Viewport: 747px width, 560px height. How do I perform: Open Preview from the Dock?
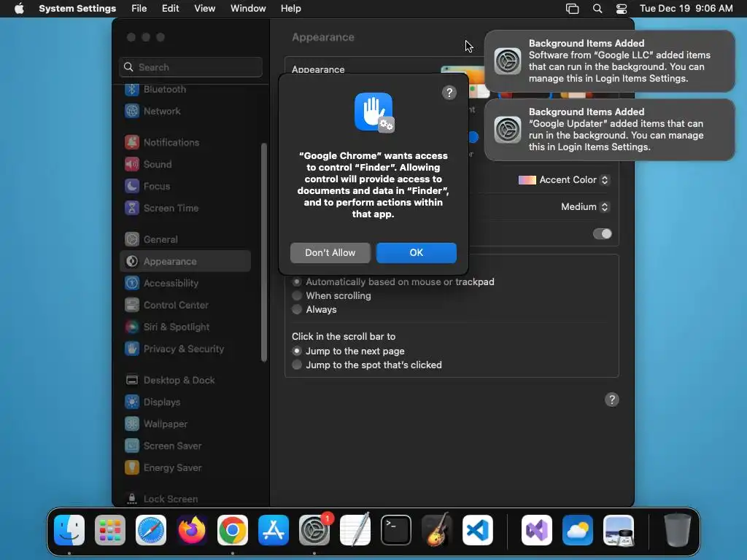[x=619, y=530]
